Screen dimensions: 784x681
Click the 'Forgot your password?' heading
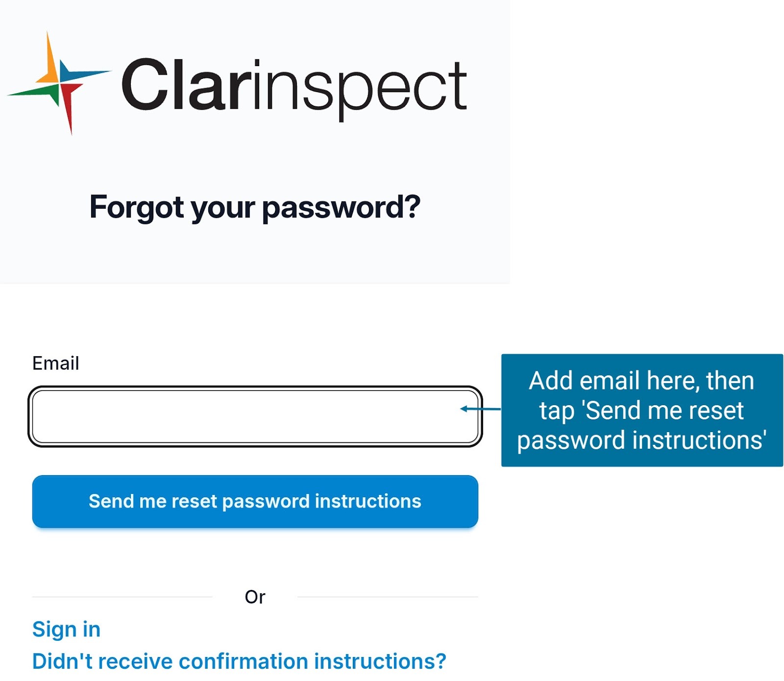[x=255, y=207]
